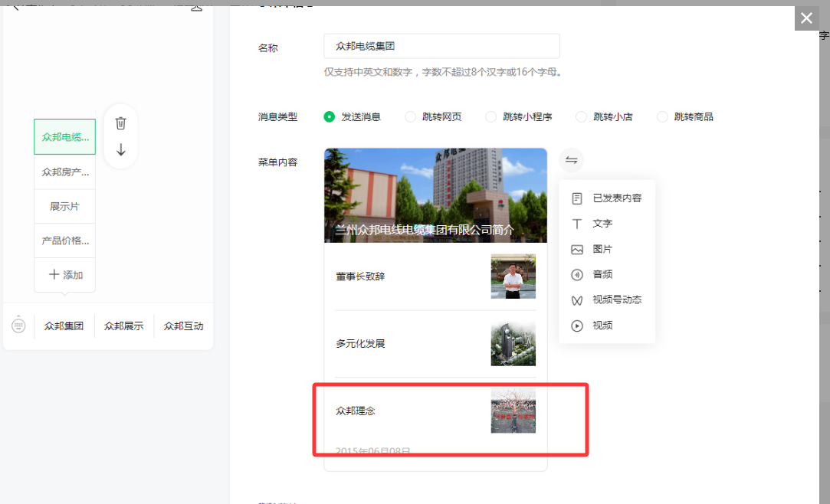The image size is (830, 504).
Task: Click the 已发表内容 document icon
Action: pyautogui.click(x=577, y=198)
